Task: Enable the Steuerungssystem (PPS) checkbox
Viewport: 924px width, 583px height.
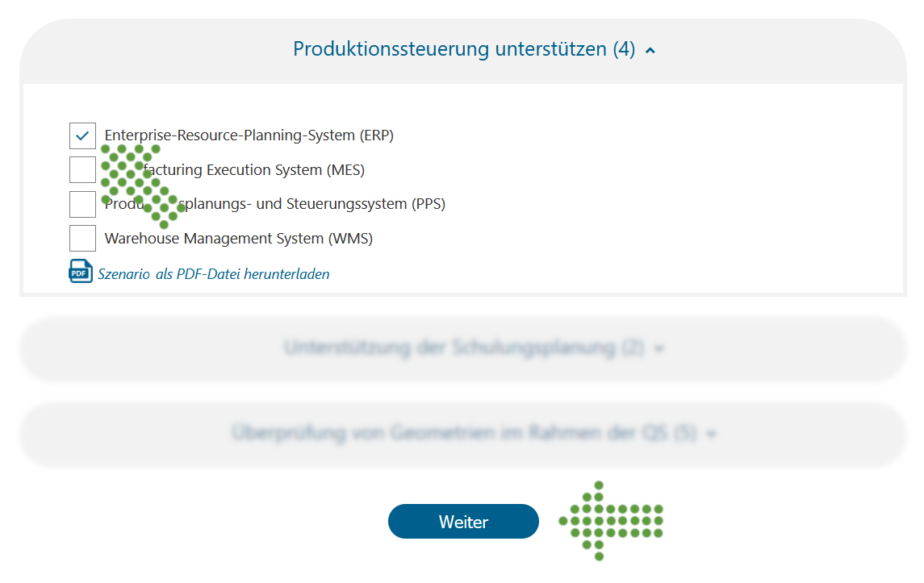Action: coord(82,204)
